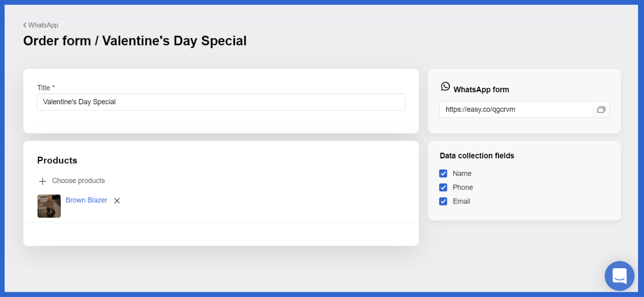The width and height of the screenshot is (644, 297).
Task: Open the Brown Blazer product link
Action: [86, 200]
